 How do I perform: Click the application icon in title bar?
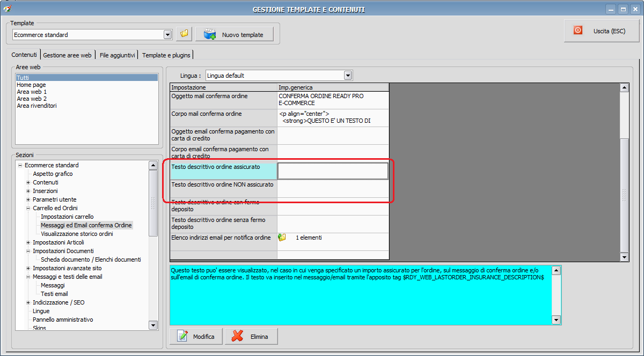[x=7, y=9]
